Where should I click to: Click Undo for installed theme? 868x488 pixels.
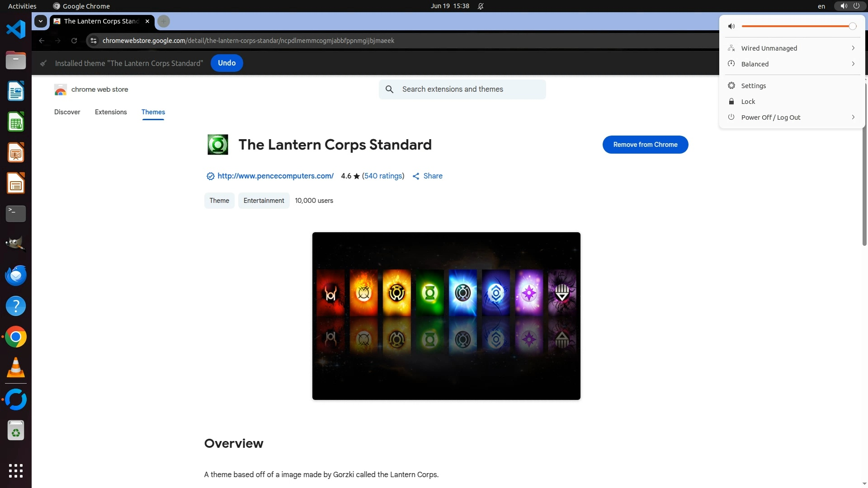pos(226,63)
